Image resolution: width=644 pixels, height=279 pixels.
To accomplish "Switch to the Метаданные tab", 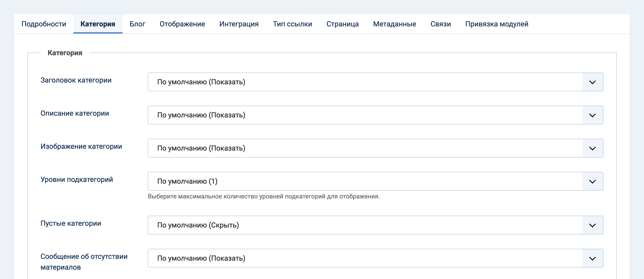I will pyautogui.click(x=394, y=24).
